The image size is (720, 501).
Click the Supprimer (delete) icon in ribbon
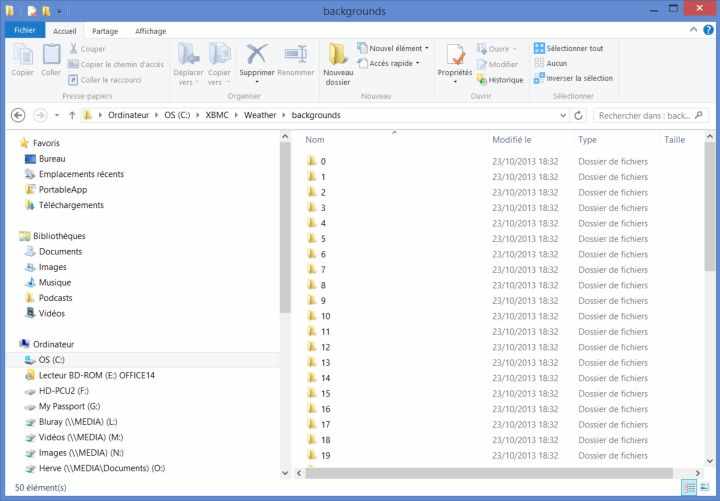tap(257, 55)
